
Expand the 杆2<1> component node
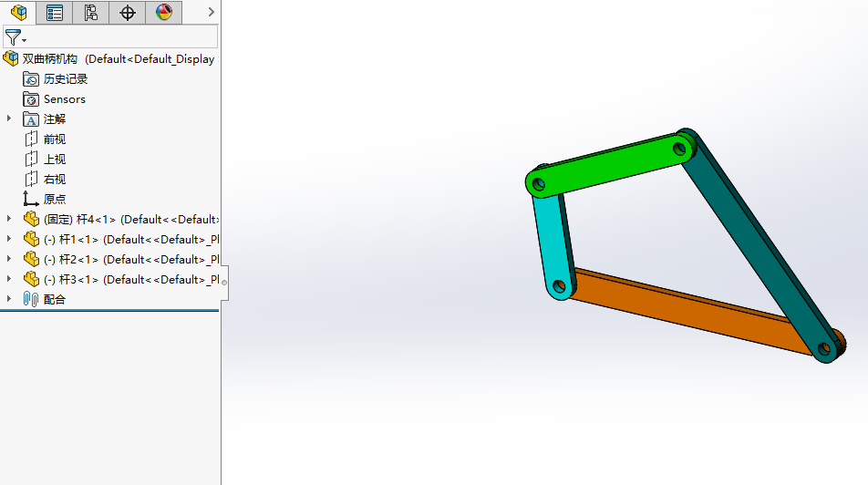pyautogui.click(x=9, y=259)
